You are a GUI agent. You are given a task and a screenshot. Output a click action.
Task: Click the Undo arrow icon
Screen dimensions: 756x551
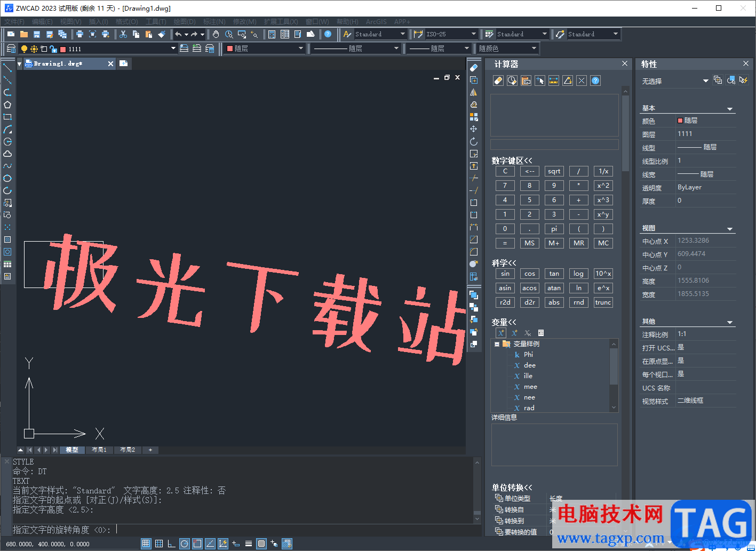click(178, 34)
